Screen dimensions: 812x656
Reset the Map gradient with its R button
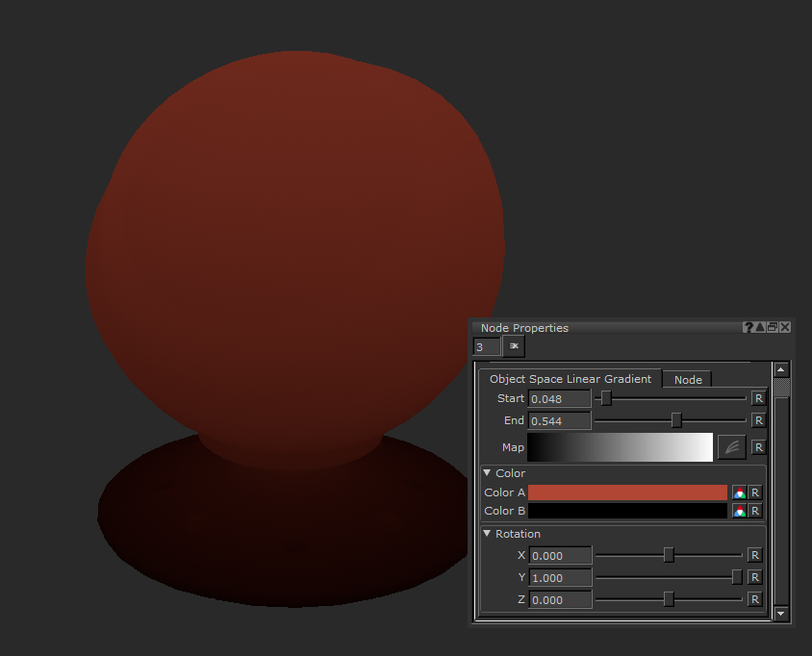pyautogui.click(x=758, y=447)
